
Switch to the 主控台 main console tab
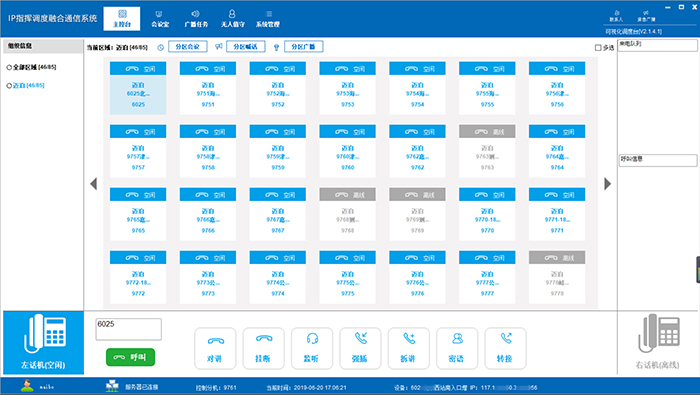(x=122, y=19)
